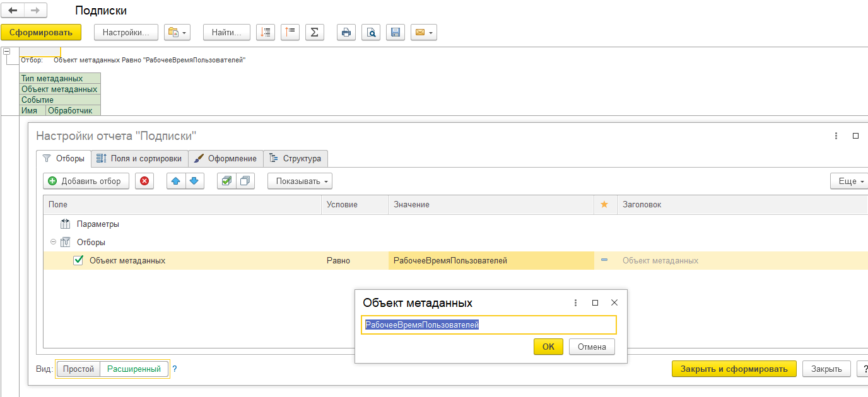Click the blue question mark help link
This screenshot has height=397, width=868.
pos(175,369)
